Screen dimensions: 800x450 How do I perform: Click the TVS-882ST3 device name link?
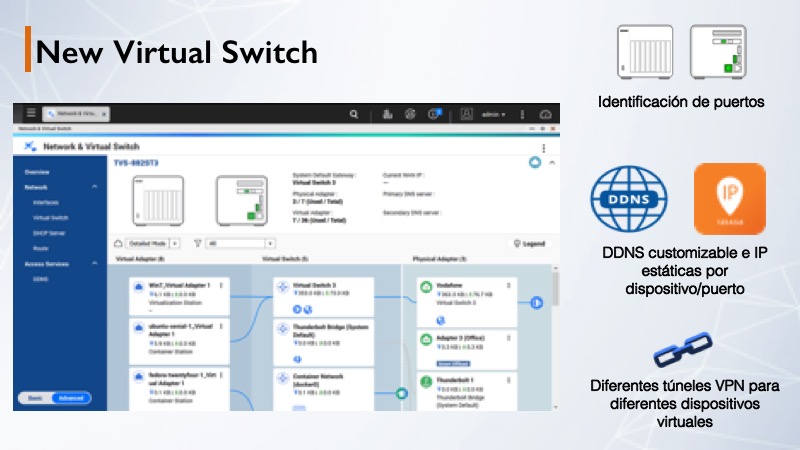136,163
